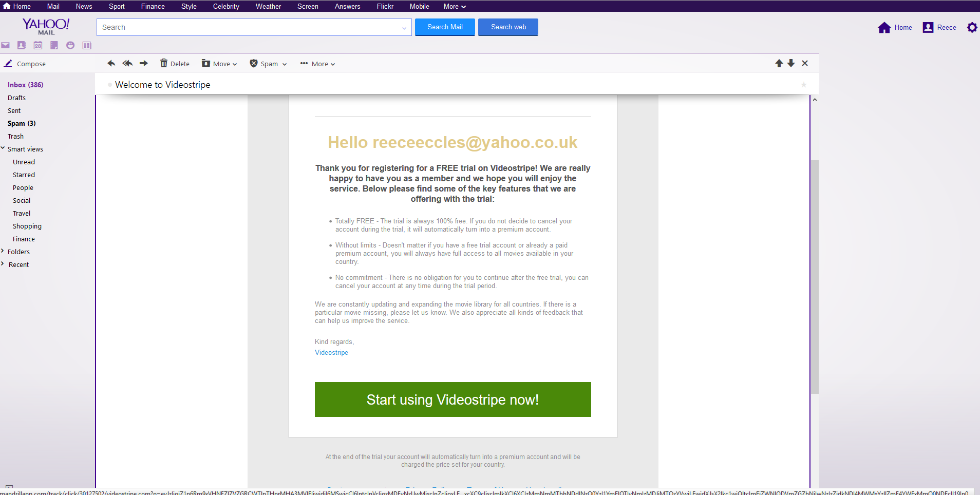The width and height of the screenshot is (980, 495).
Task: Open News in the top navigation bar
Action: click(x=84, y=6)
